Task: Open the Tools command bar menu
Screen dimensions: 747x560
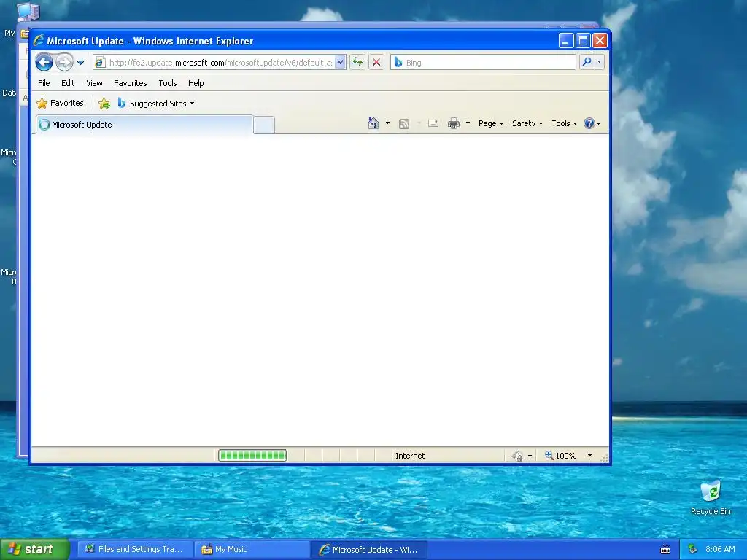Action: coord(565,123)
